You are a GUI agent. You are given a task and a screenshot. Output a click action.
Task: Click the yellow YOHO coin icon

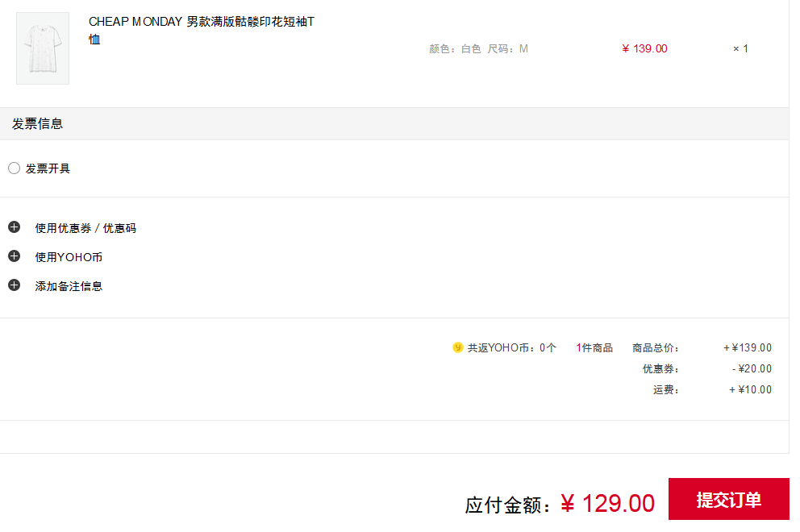[x=457, y=347]
